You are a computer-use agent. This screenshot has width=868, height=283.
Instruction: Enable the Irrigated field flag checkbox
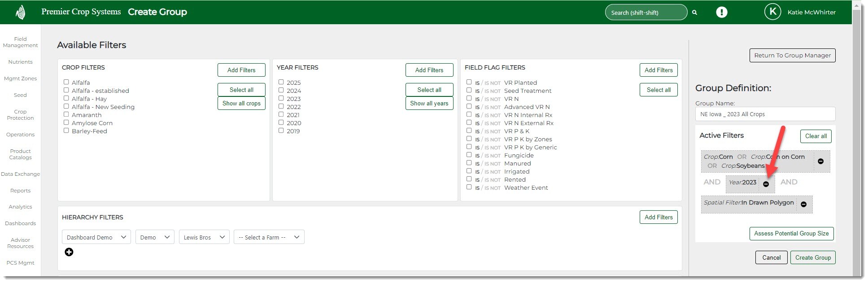(469, 171)
